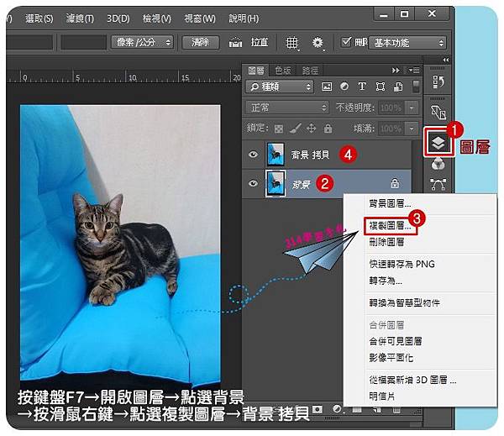Click the 填滿 100% field

[391, 129]
